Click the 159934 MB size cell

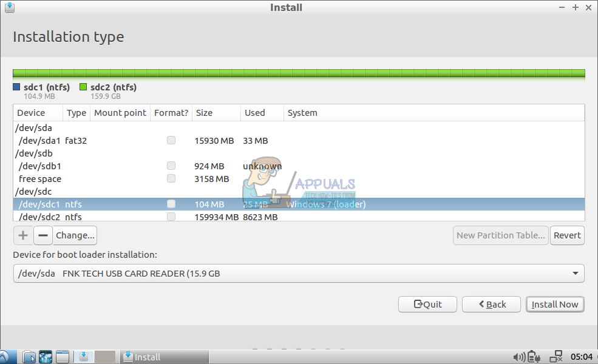pos(216,217)
